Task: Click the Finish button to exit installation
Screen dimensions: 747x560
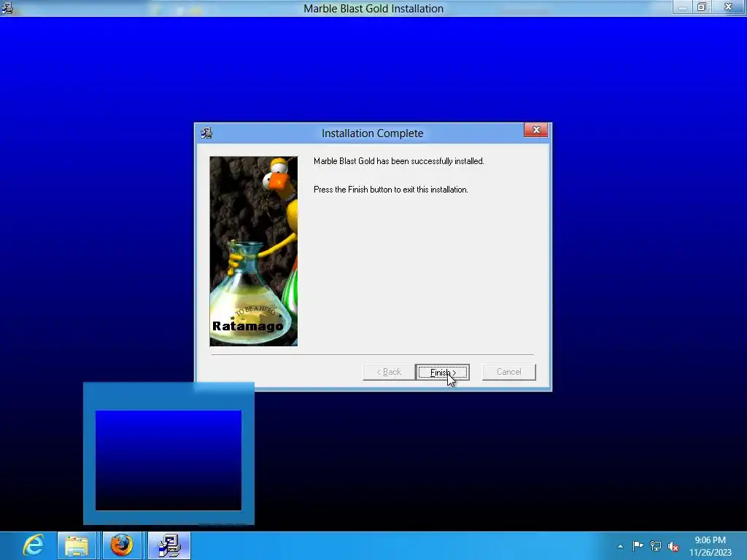Action: 442,372
